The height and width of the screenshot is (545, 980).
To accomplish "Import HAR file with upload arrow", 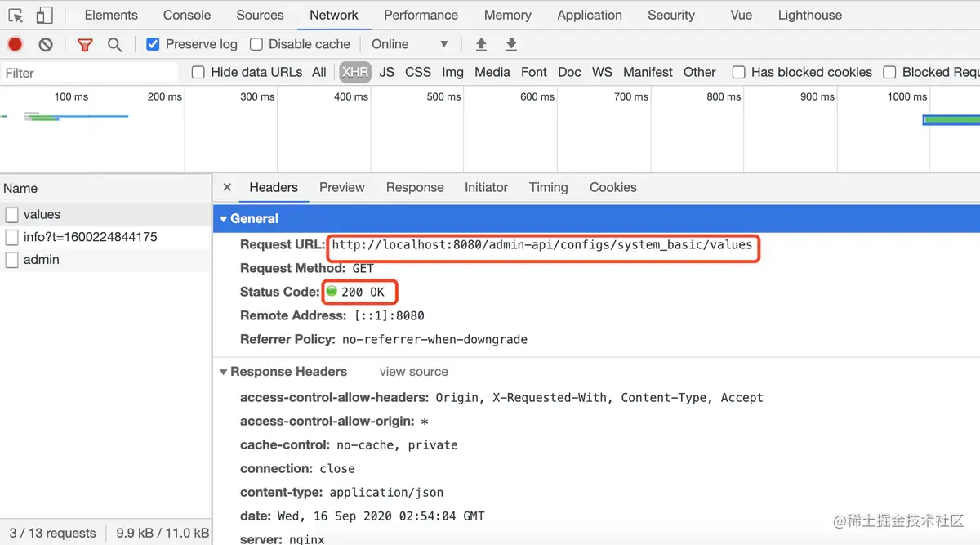I will 481,44.
